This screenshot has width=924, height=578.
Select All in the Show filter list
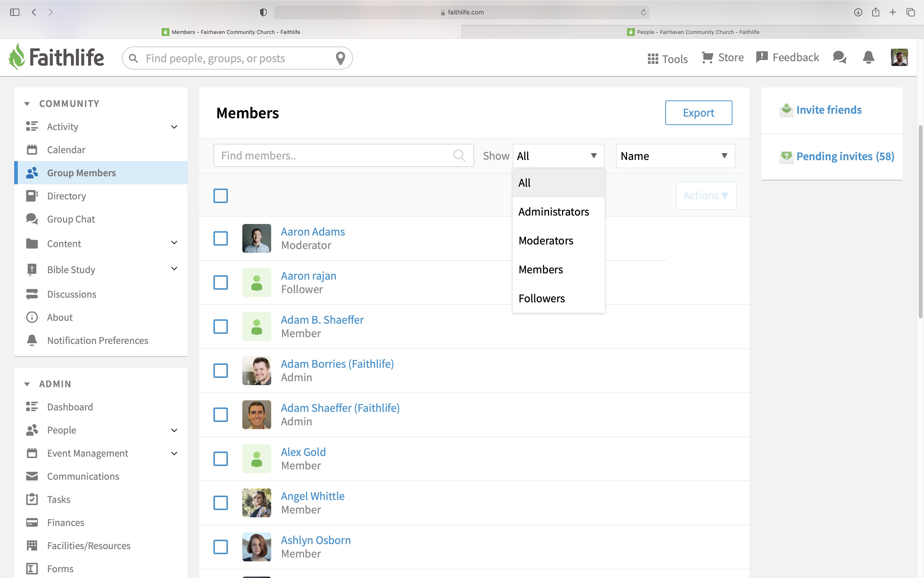click(558, 183)
